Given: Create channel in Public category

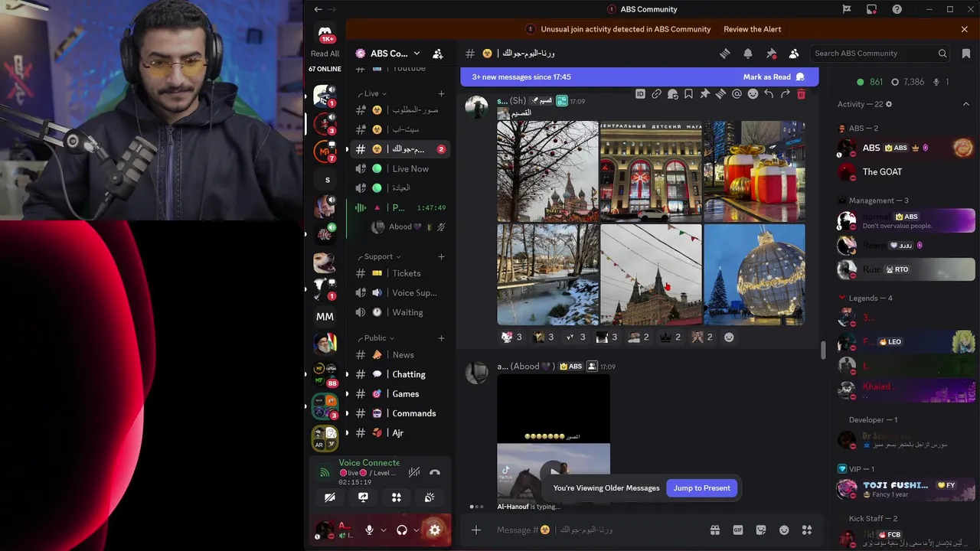Looking at the screenshot, I should pyautogui.click(x=441, y=337).
